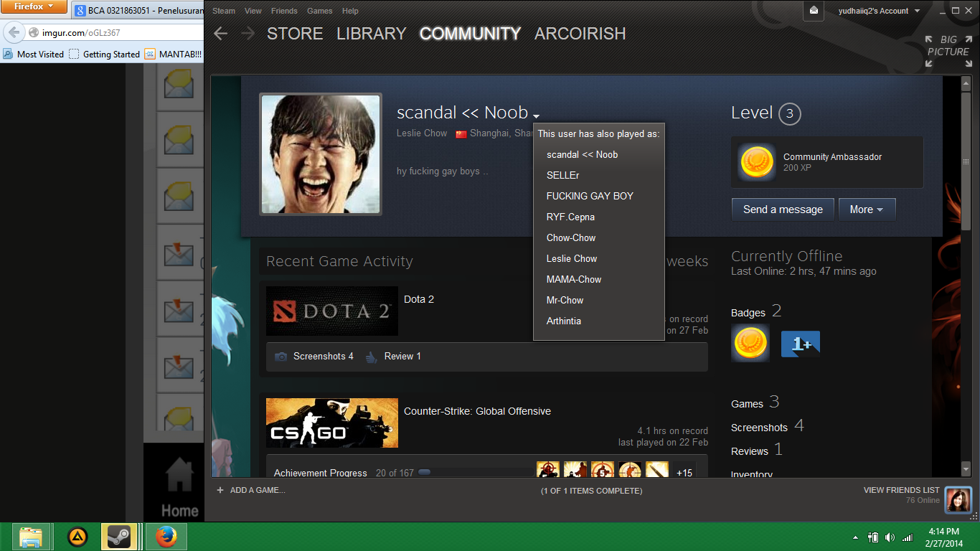Open the Dota 2 game banner
Viewport: 980px width, 551px height.
[x=332, y=311]
